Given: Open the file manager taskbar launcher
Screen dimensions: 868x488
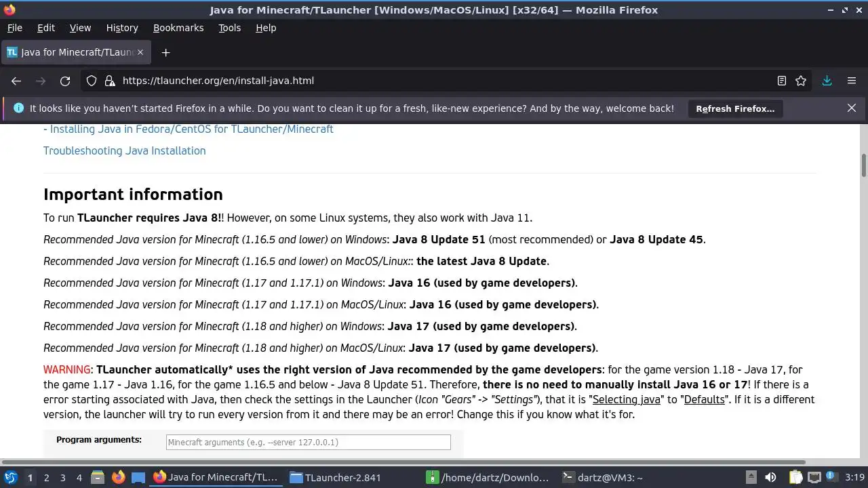Looking at the screenshot, I should (98, 477).
